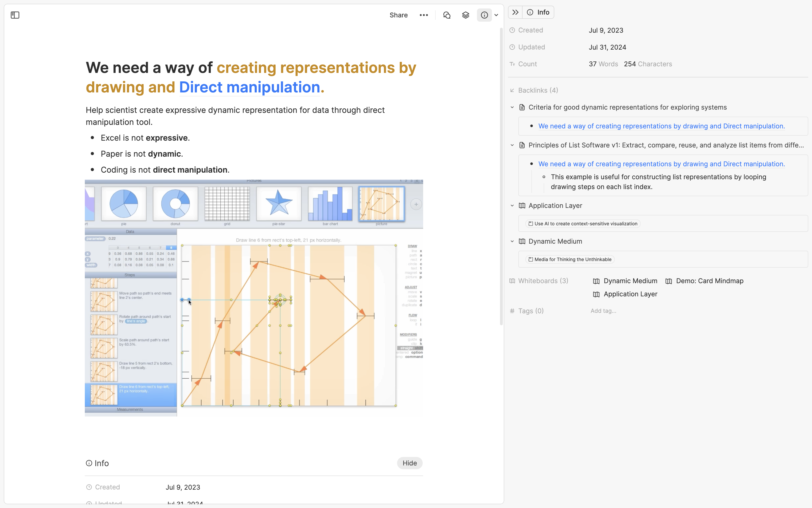Select the picture thumbnail in image
Viewport: 812px width, 508px height.
[x=382, y=204]
